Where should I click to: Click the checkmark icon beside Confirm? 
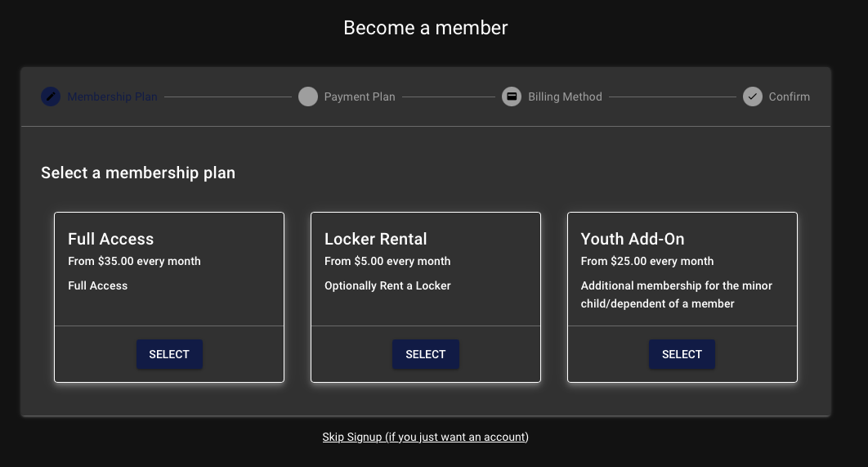point(753,97)
